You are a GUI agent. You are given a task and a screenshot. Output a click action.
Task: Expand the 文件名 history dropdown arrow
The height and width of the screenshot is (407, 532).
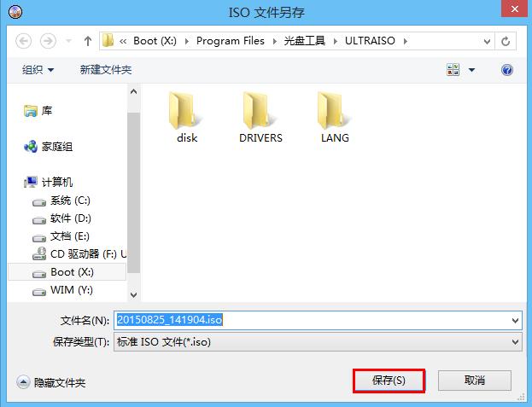(515, 320)
